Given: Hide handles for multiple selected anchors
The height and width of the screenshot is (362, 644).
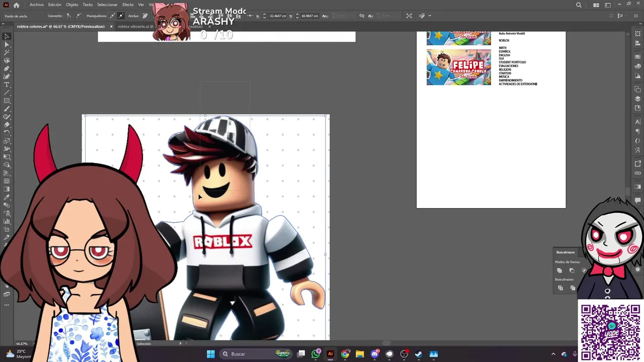Looking at the screenshot, I should pyautogui.click(x=121, y=16).
